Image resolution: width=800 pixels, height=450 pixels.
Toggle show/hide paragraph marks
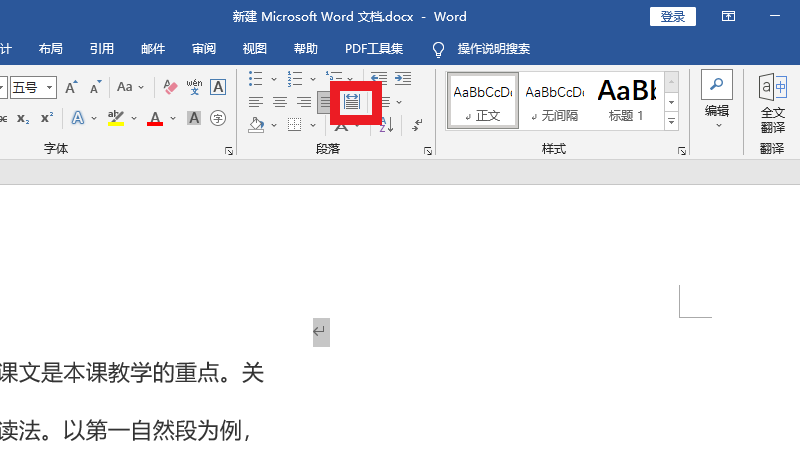tap(417, 125)
